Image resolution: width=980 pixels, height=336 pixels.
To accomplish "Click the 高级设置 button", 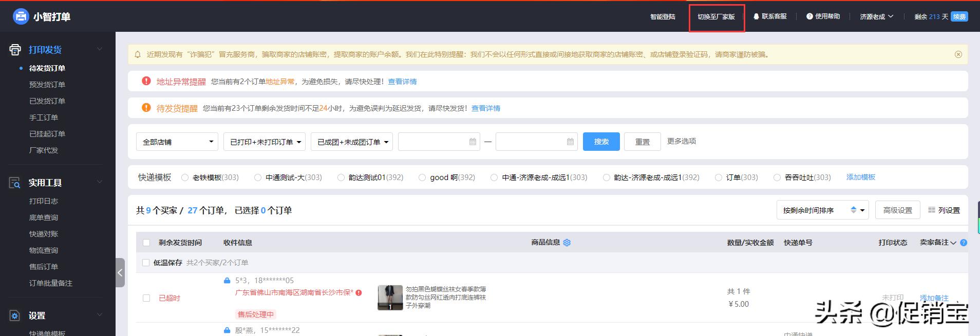I will point(898,210).
